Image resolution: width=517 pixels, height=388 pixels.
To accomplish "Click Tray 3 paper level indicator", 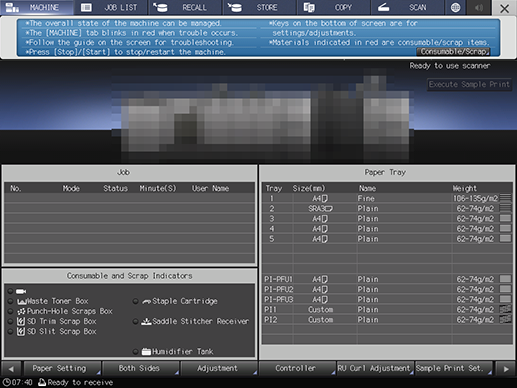I will (505, 219).
